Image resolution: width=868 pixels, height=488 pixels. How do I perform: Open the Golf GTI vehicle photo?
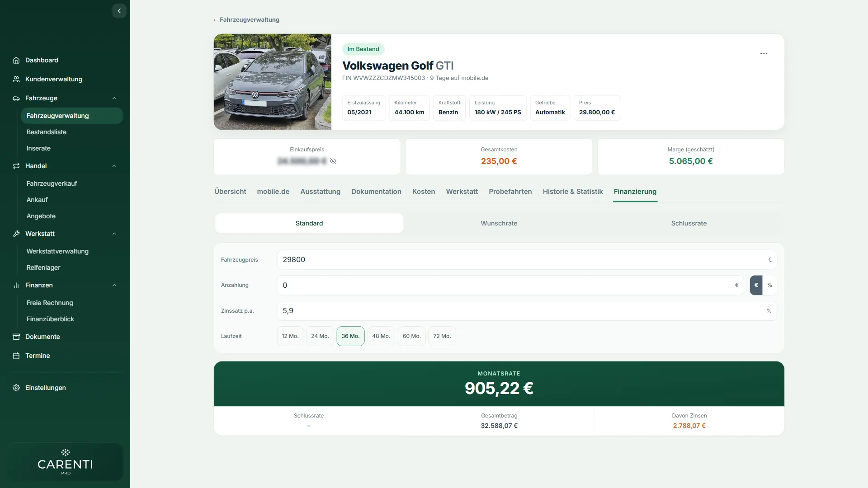click(x=273, y=82)
